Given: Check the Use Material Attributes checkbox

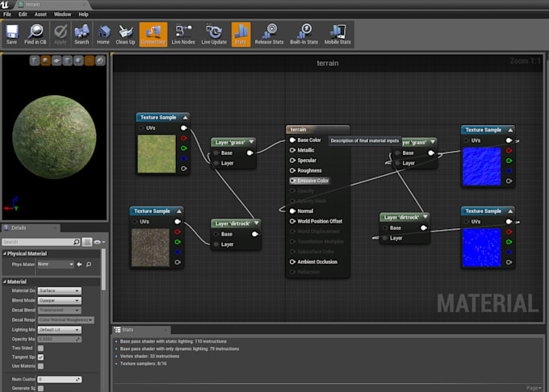Looking at the screenshot, I should (x=40, y=366).
